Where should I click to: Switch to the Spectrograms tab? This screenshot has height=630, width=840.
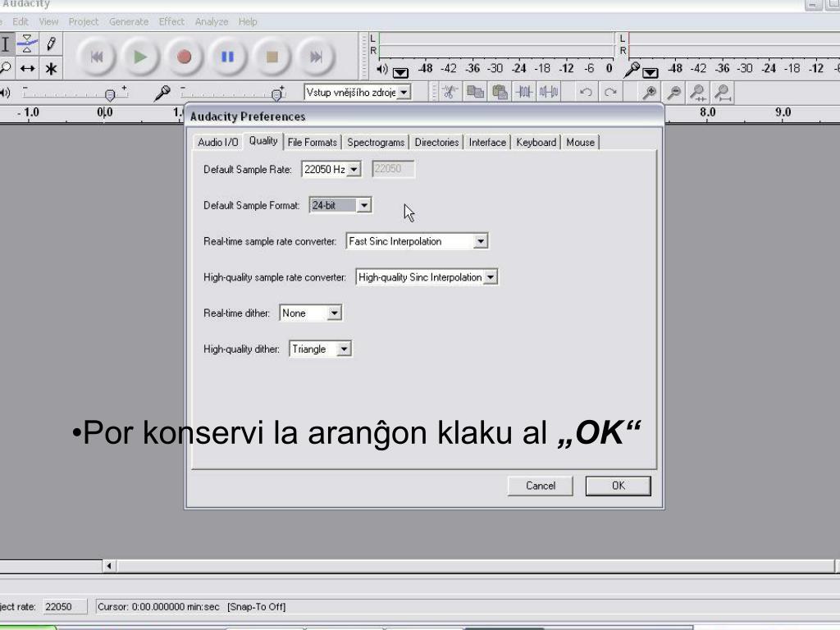376,142
